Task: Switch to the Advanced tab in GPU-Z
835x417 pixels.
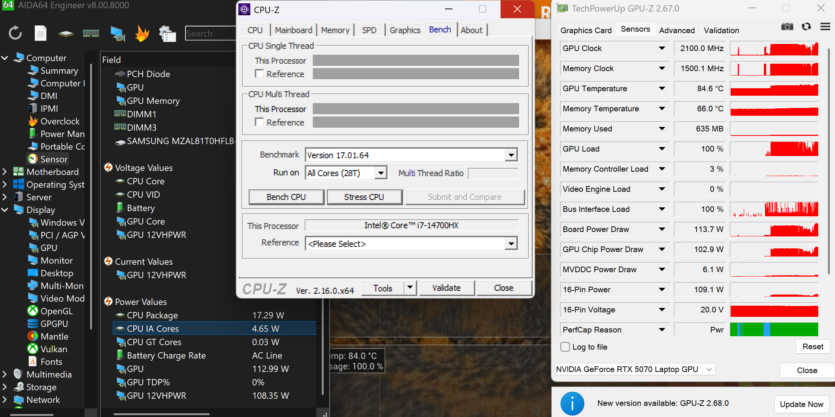Action: click(x=677, y=30)
